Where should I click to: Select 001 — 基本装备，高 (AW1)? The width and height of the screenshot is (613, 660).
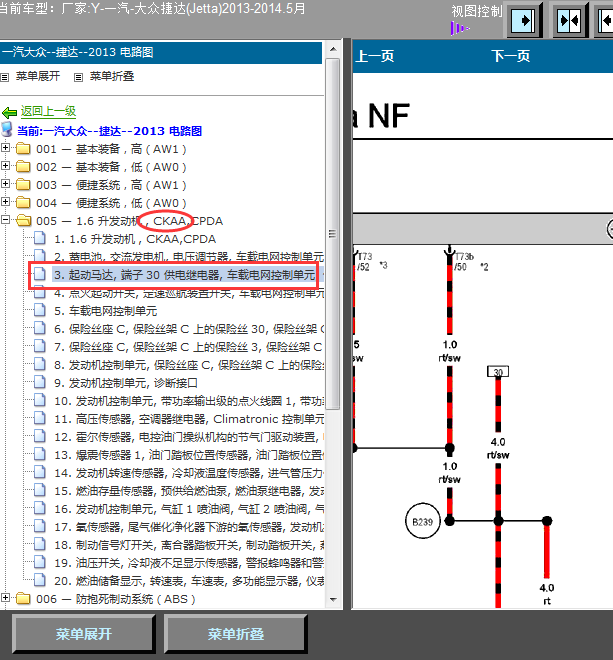pos(111,149)
